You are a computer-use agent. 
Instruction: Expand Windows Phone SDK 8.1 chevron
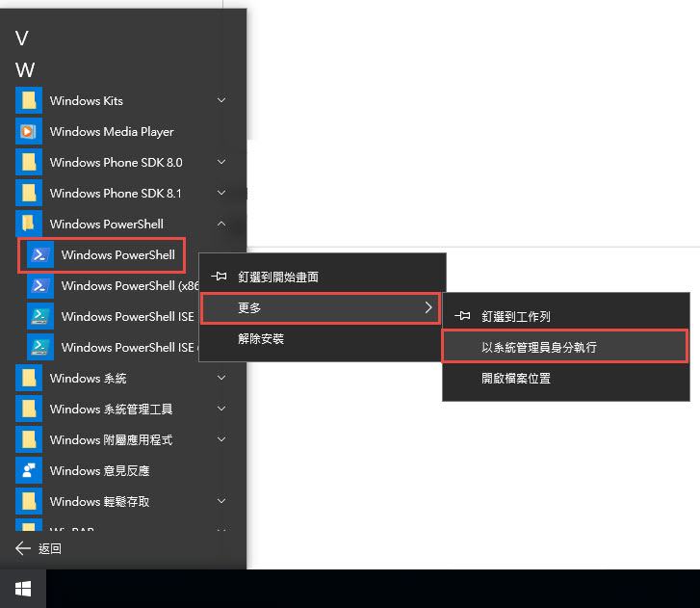[x=221, y=193]
